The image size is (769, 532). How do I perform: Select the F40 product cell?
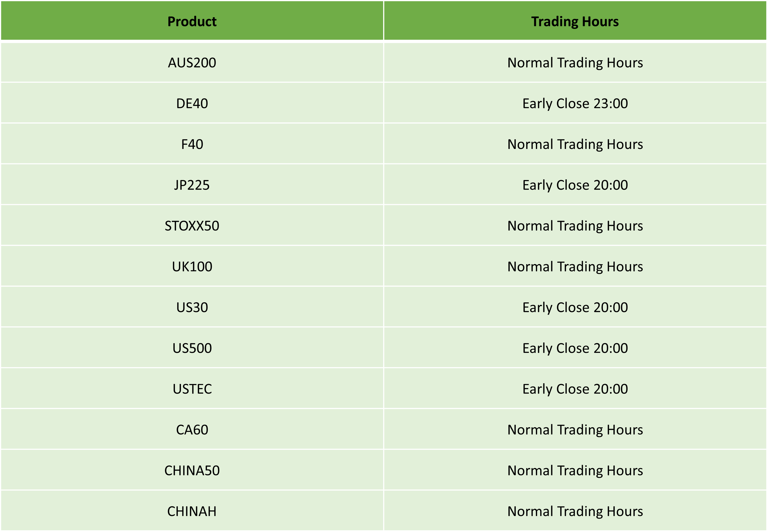192,144
